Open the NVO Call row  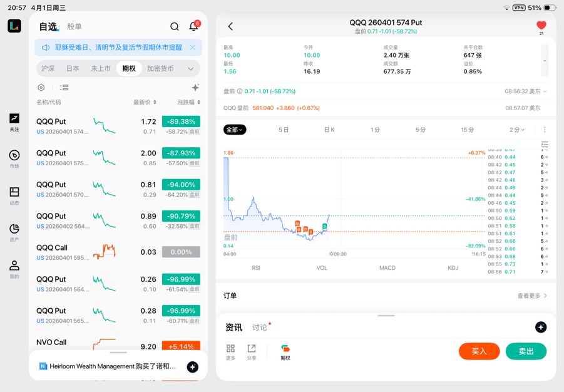118,344
